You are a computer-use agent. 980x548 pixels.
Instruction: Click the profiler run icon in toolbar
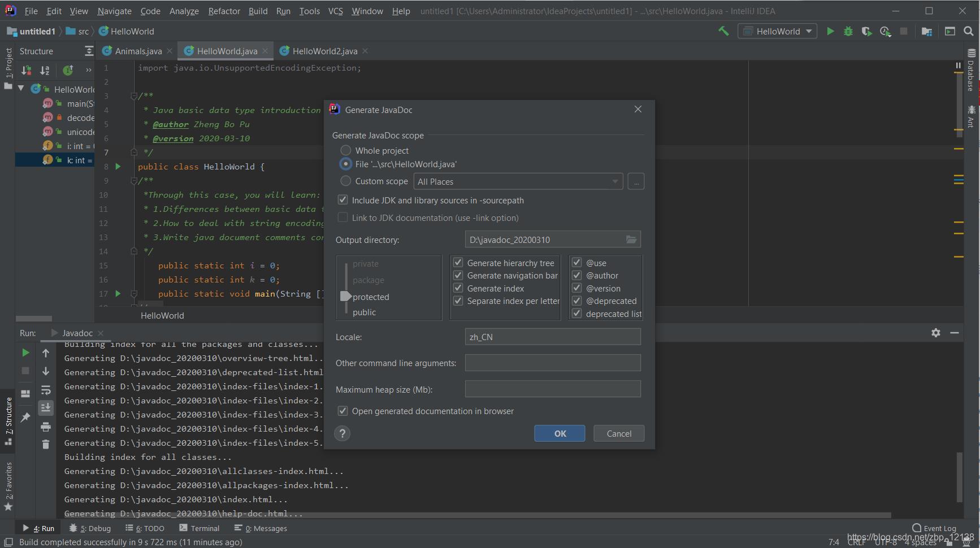885,31
